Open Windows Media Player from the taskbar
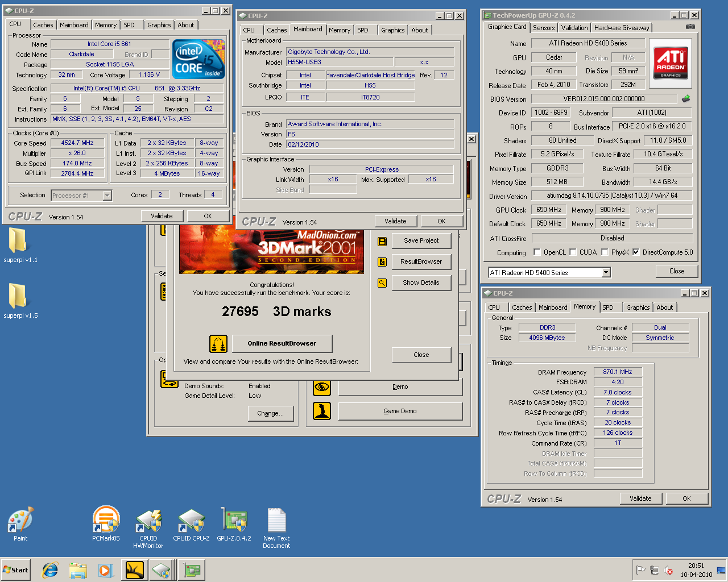The width and height of the screenshot is (728, 582). [x=105, y=570]
